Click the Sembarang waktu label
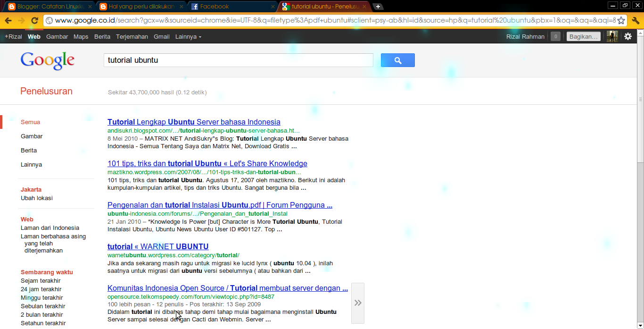This screenshot has height=329, width=644. coord(47,272)
